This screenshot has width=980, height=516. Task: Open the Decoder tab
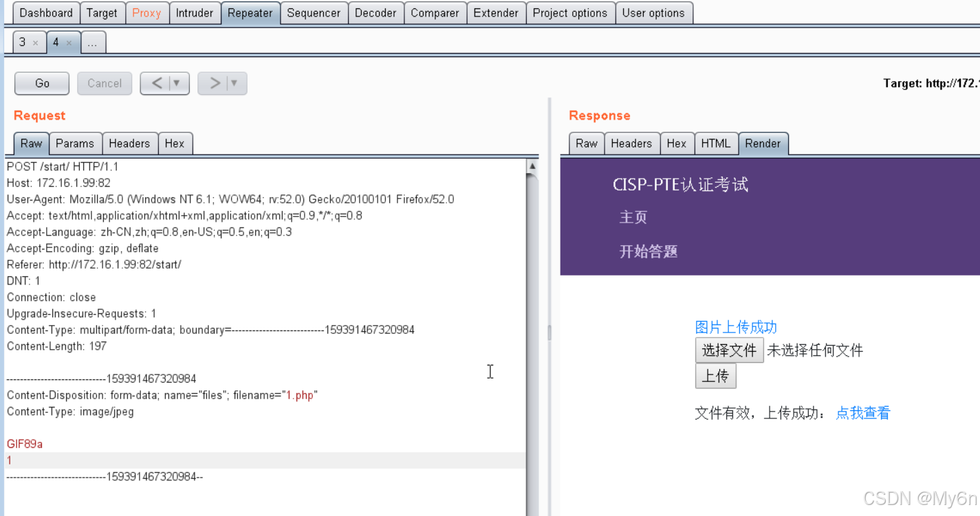(375, 13)
